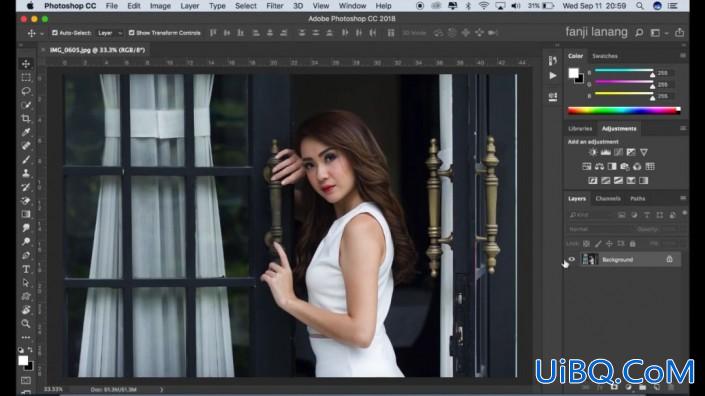This screenshot has width=705, height=396.
Task: Open the Actions panel play icon
Action: [553, 76]
